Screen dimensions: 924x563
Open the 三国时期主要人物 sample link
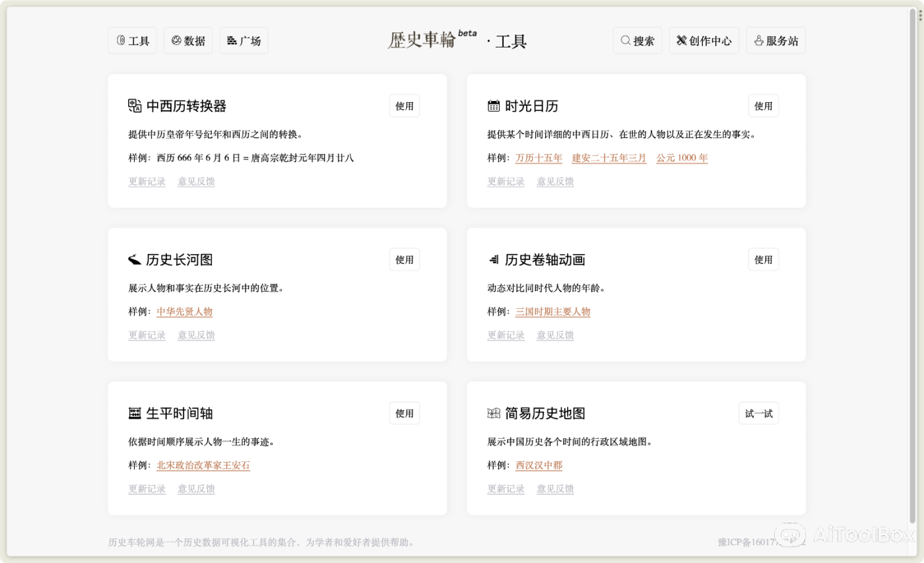pyautogui.click(x=552, y=312)
